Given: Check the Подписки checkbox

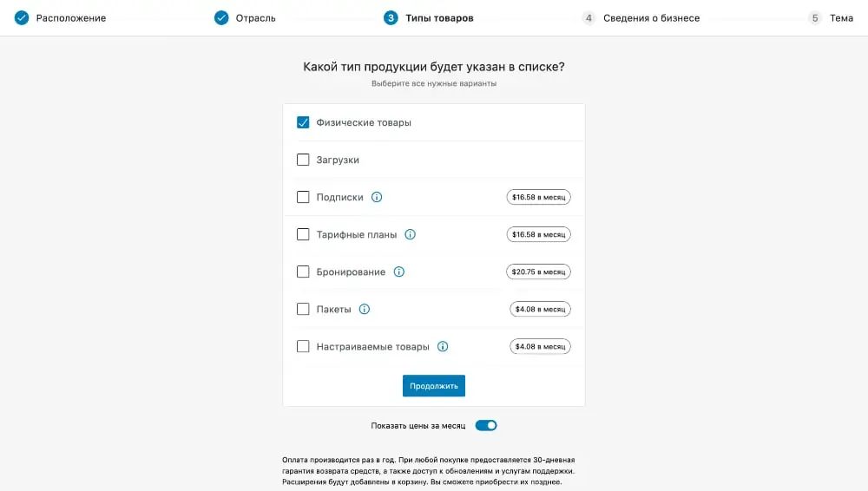Looking at the screenshot, I should point(303,197).
